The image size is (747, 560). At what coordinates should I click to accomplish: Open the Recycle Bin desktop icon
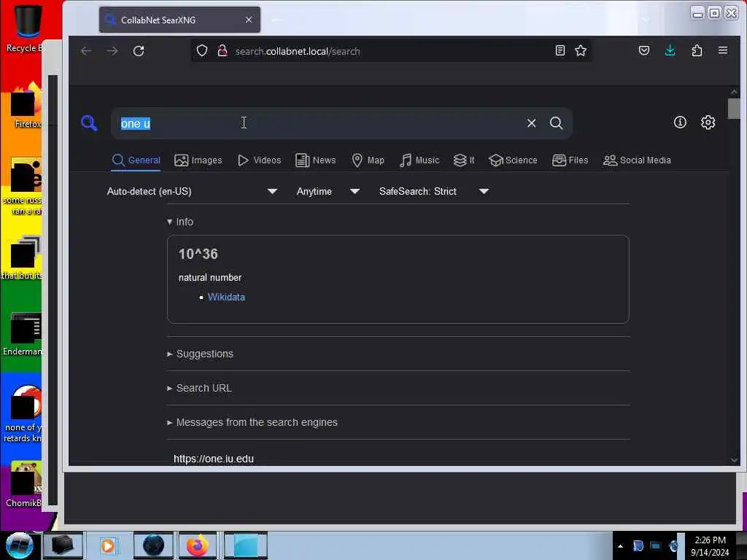click(28, 28)
